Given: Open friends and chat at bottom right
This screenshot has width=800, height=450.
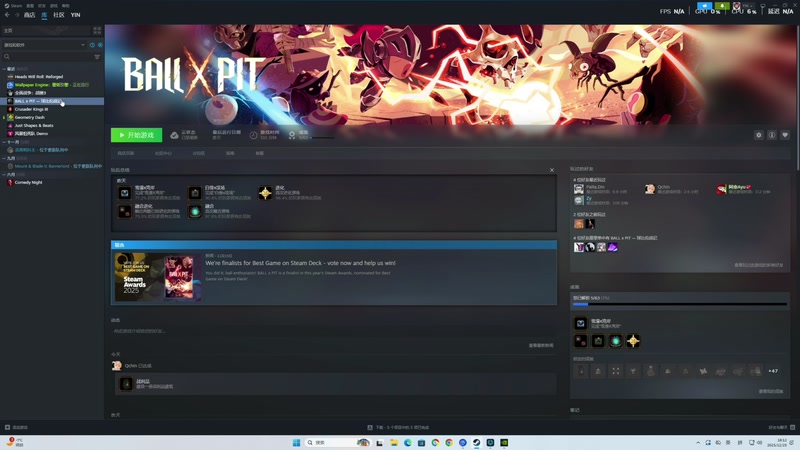Looking at the screenshot, I should click(781, 428).
